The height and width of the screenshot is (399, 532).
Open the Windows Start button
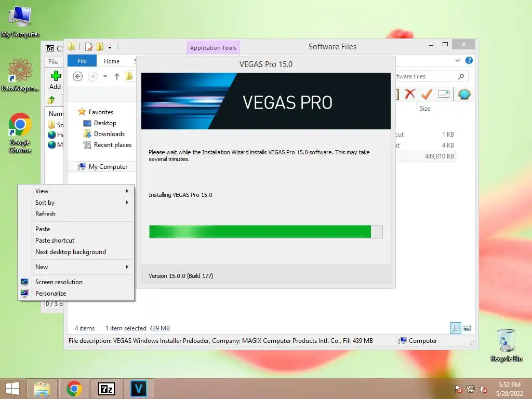point(12,389)
